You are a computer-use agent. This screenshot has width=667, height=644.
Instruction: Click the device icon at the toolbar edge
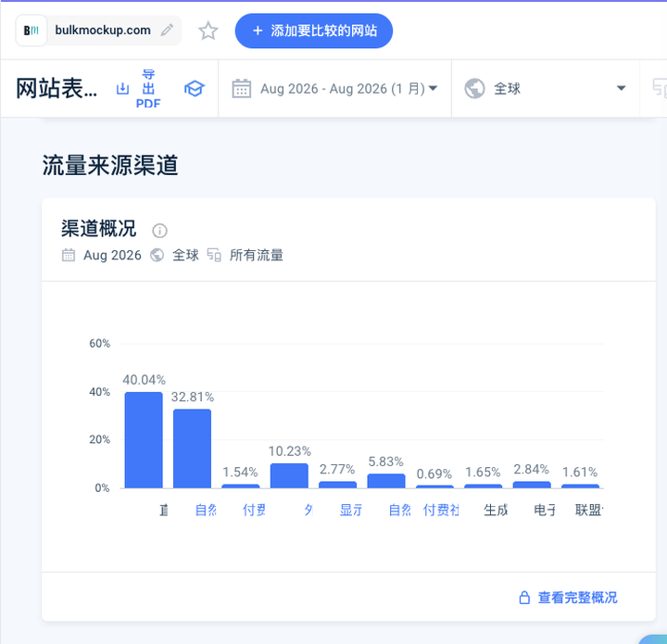[660, 88]
